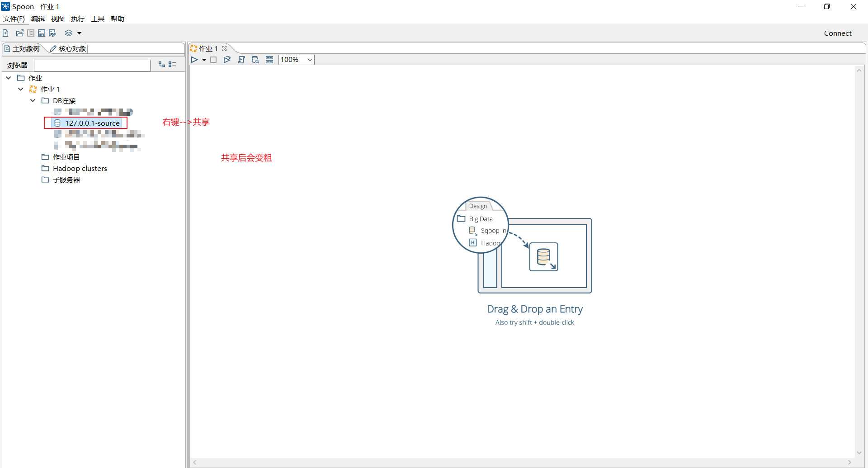Select the 子服务器 folder
Viewport: 868px width, 468px height.
(x=66, y=180)
